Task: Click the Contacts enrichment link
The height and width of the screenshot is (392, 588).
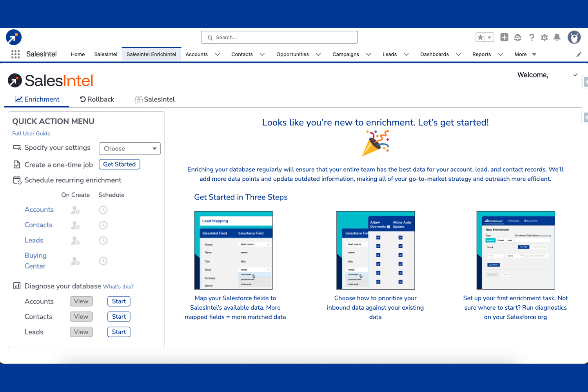Action: (x=38, y=225)
